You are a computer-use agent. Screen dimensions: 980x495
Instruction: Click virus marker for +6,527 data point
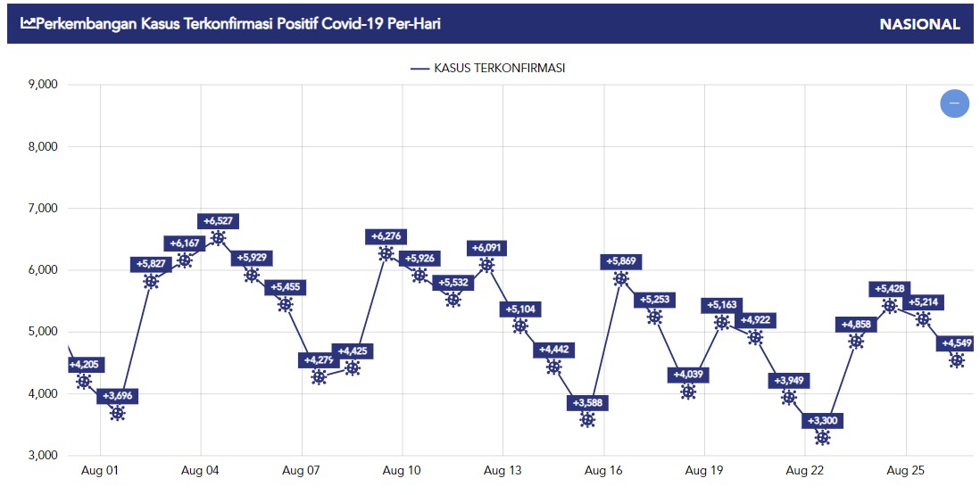coord(218,238)
